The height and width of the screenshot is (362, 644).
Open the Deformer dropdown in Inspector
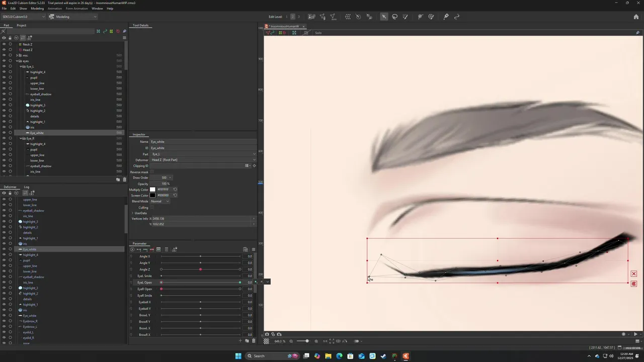coord(203,160)
